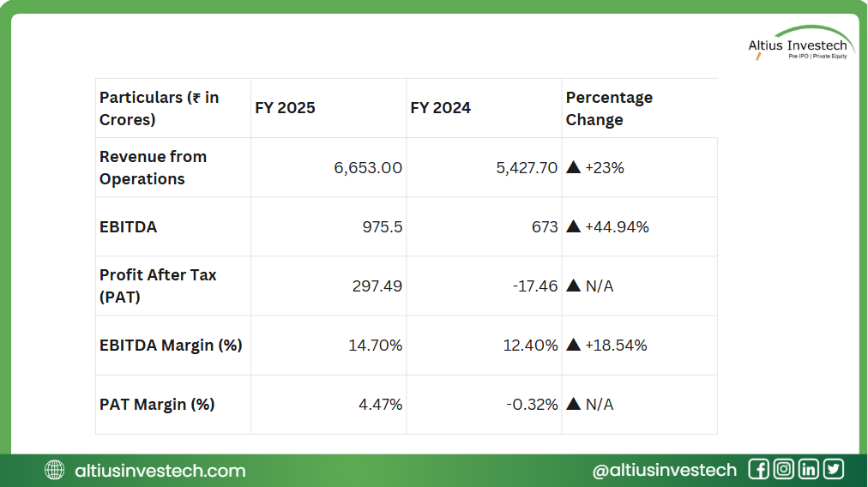This screenshot has width=868, height=487.
Task: Select the 6,653.00 revenue cell
Action: 368,168
